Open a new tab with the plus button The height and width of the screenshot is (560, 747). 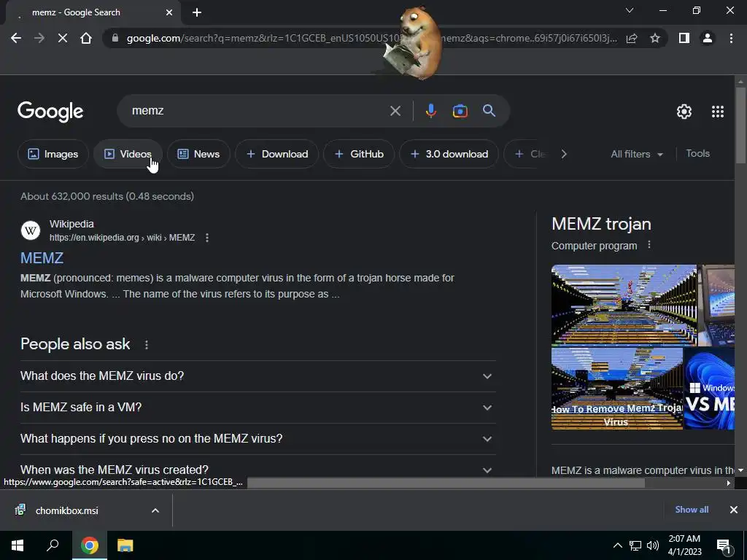tap(197, 12)
